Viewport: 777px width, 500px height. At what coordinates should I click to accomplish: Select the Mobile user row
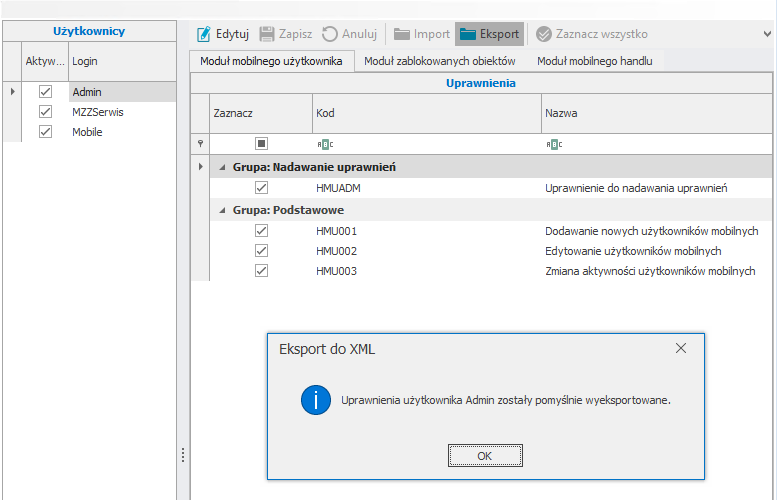tap(87, 132)
